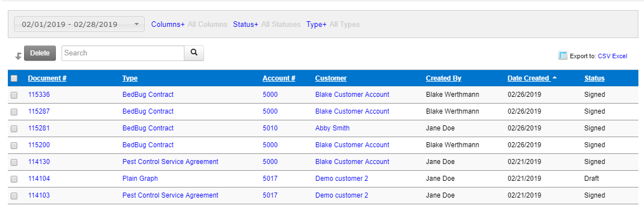
Task: Click the Delete button
Action: pos(40,53)
